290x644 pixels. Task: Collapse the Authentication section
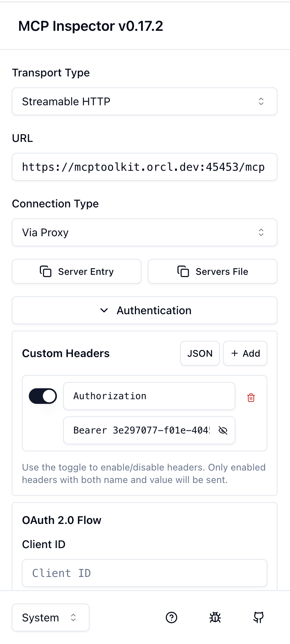click(145, 310)
